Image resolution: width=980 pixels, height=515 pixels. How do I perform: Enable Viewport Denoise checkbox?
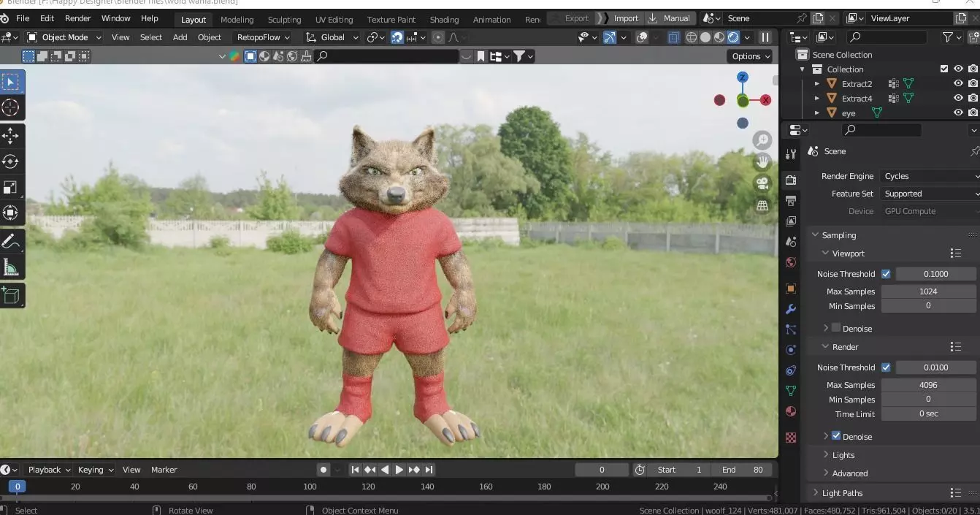coord(836,328)
